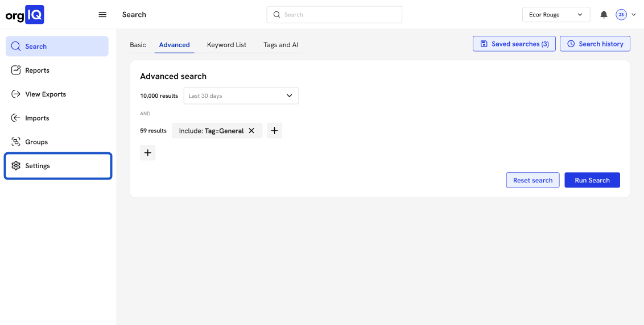Viewport: 644px width, 325px height.
Task: Expand the user account chevron
Action: coord(634,15)
